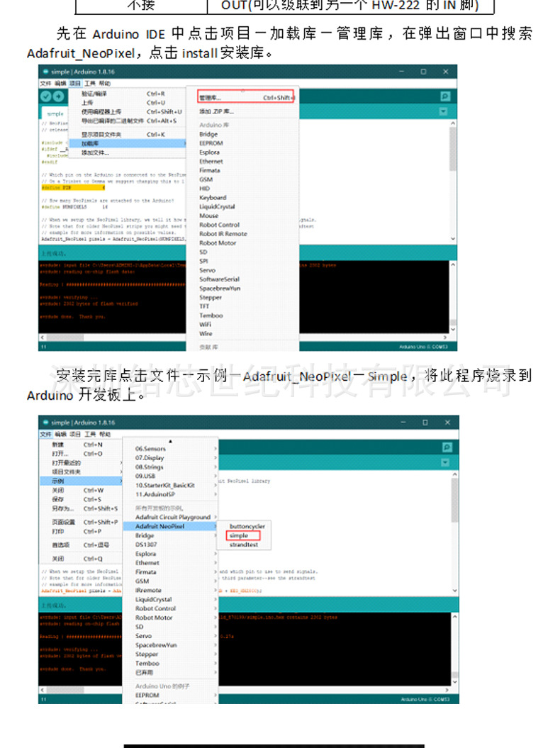Open the buttoncycler example

[x=247, y=526]
